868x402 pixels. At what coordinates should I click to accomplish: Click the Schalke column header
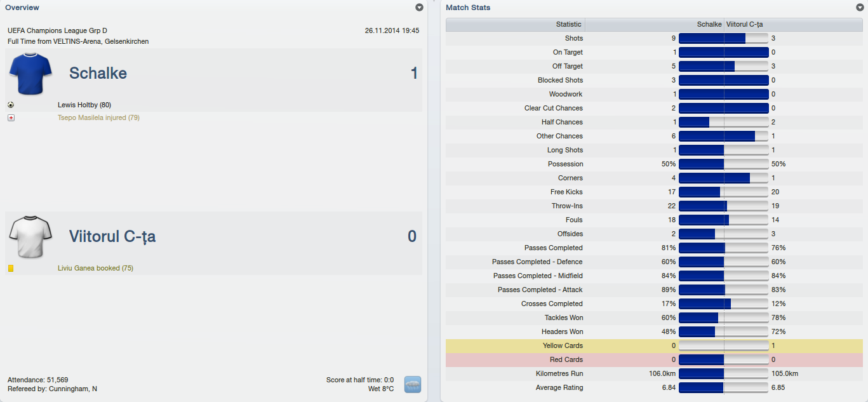click(x=709, y=24)
